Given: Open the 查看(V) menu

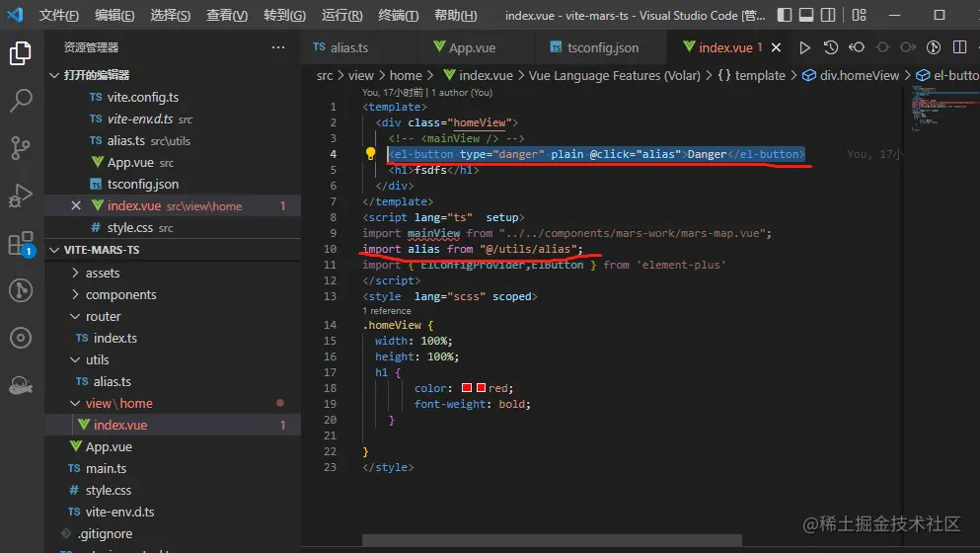Looking at the screenshot, I should pyautogui.click(x=227, y=15).
